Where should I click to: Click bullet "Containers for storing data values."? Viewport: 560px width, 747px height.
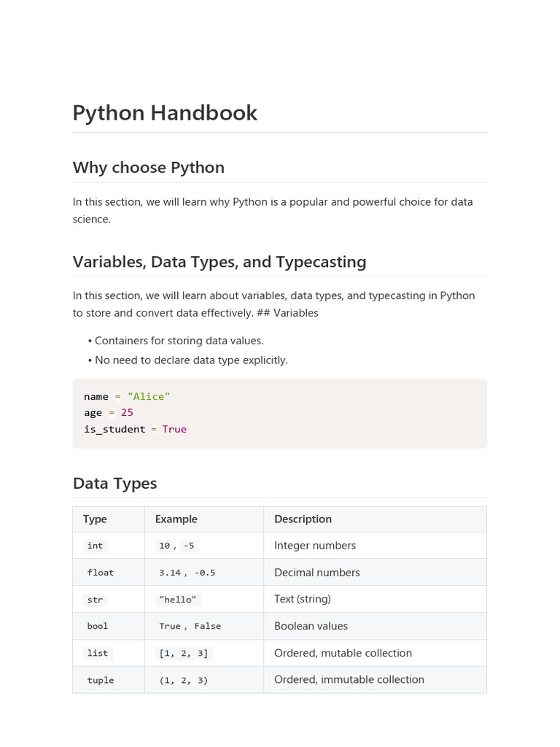179,341
